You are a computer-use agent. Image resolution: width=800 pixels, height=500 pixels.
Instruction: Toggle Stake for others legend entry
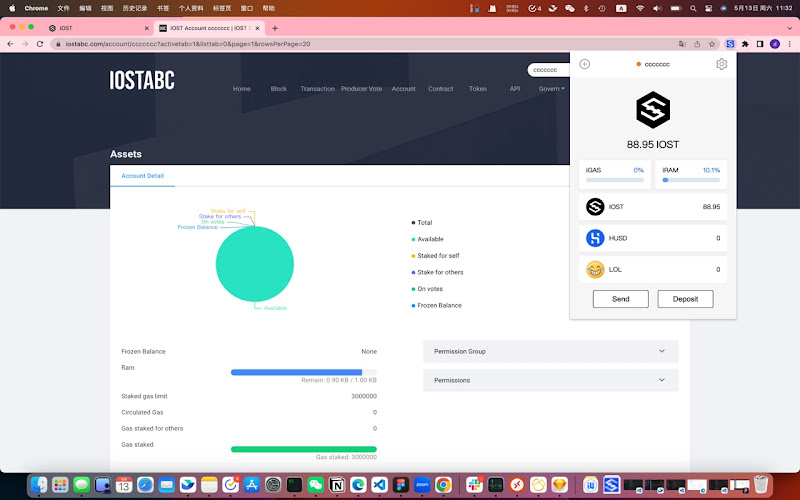coord(437,272)
